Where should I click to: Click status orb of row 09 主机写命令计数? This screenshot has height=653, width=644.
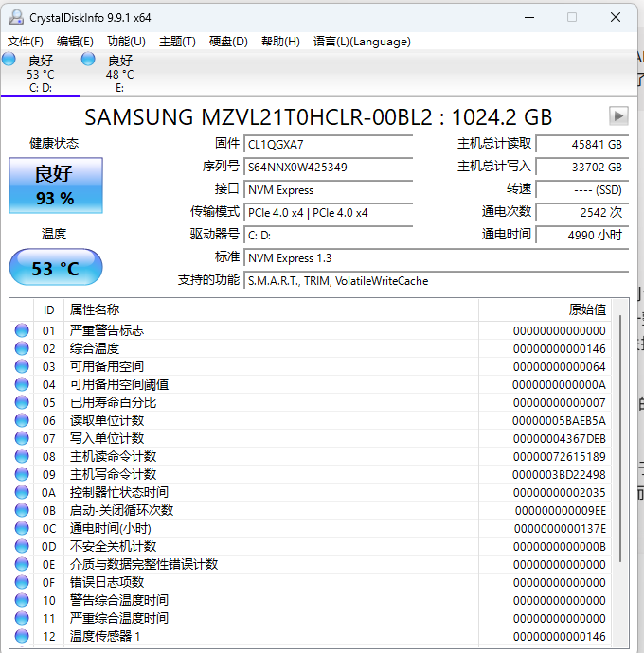22,474
